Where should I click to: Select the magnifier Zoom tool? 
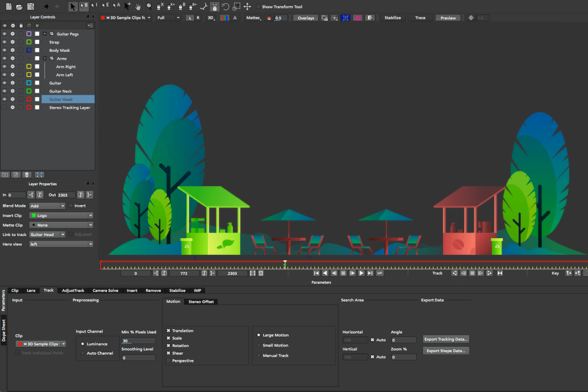[149, 7]
